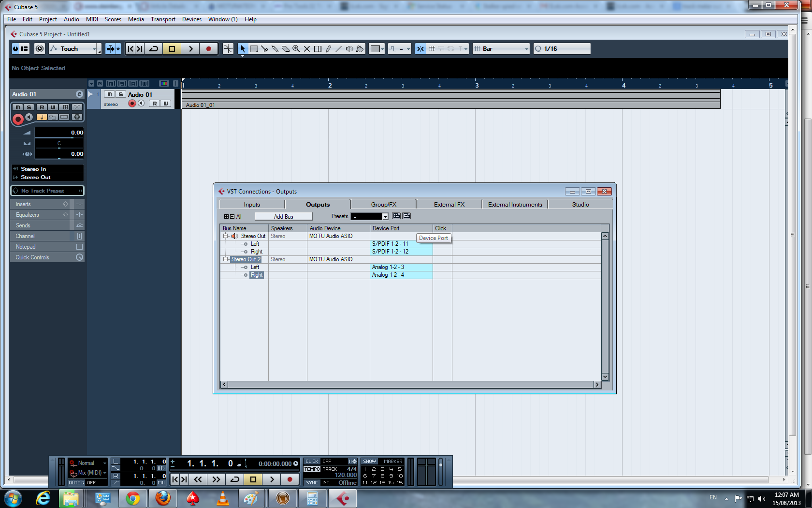Click the Stop button in the top toolbar
812x508 pixels.
pyautogui.click(x=172, y=49)
